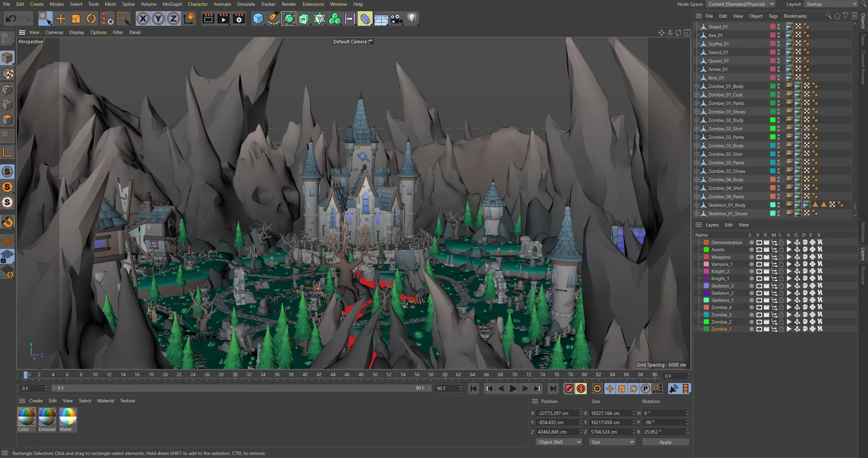Toggle visibility eye for Weapons layer
Image resolution: width=868 pixels, height=458 pixels.
[759, 257]
